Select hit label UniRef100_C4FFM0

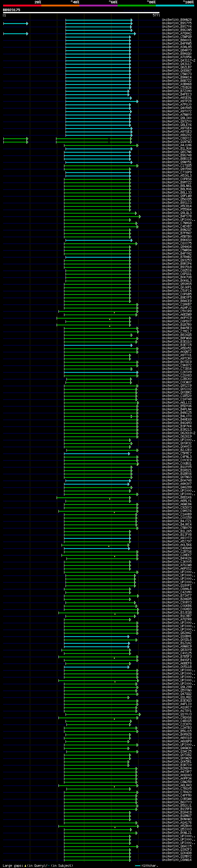point(177,795)
